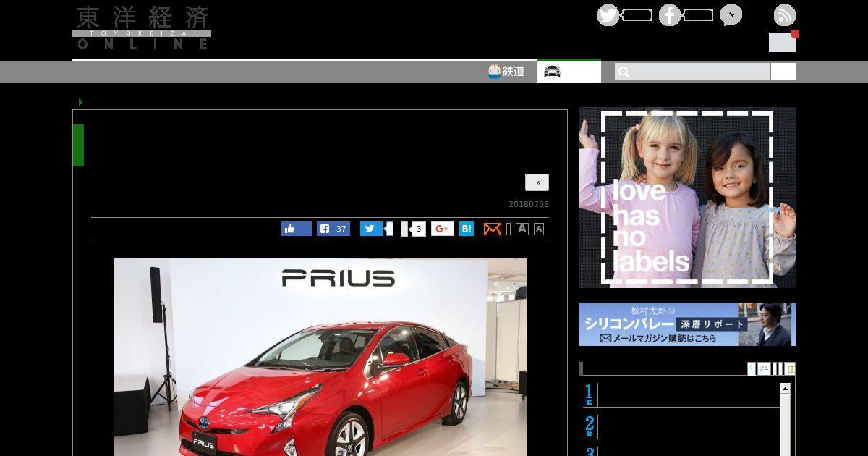Tweet the article with the Twitter bird button

tap(371, 229)
